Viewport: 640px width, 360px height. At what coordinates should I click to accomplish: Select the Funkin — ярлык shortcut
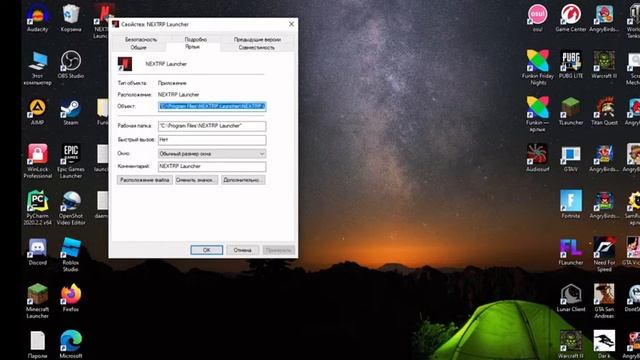[x=538, y=114]
